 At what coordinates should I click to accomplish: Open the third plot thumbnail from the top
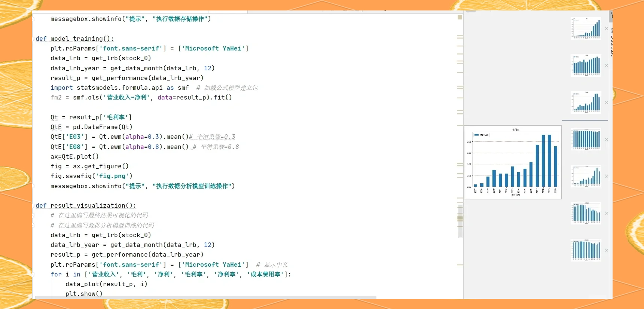coord(586,103)
